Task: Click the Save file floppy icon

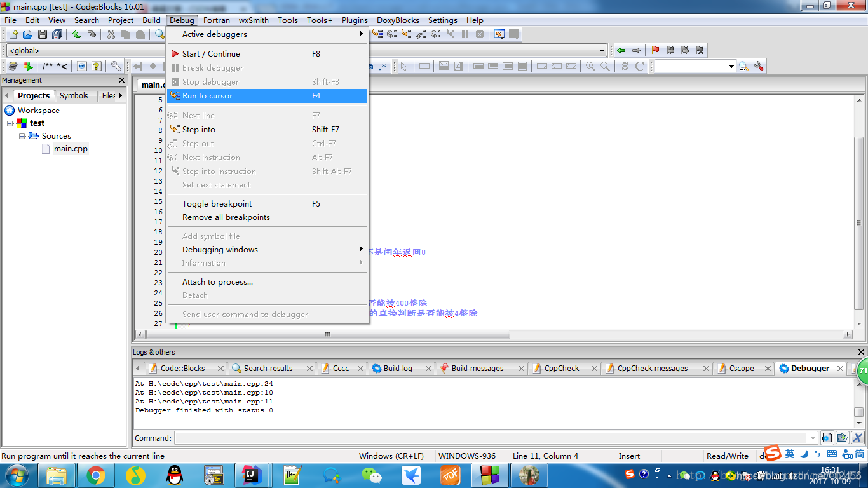Action: pos(43,34)
